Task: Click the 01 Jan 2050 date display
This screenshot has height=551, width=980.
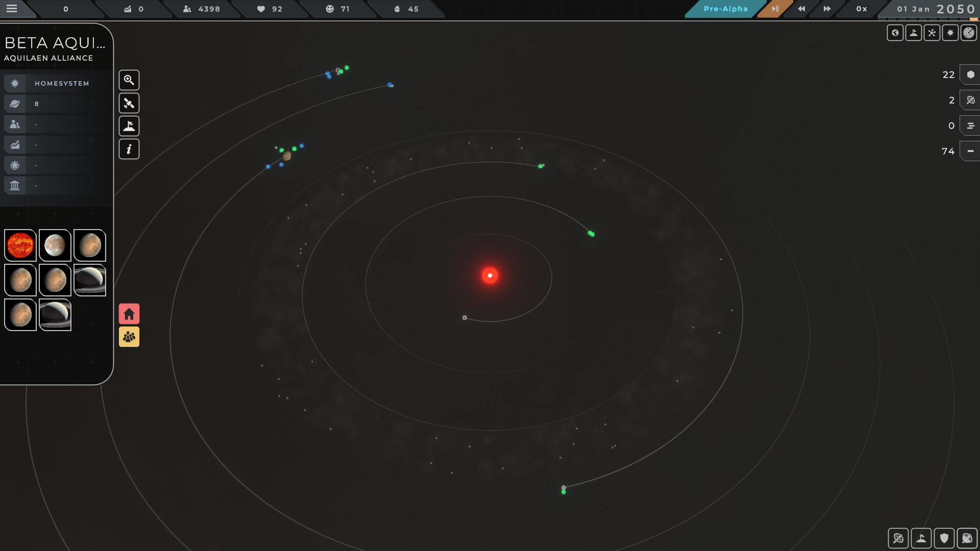Action: click(x=936, y=9)
